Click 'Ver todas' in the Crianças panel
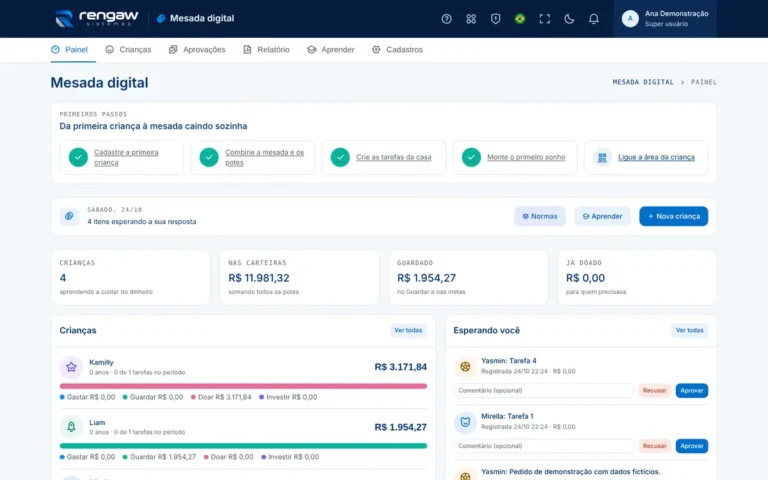The image size is (768, 480). (x=408, y=330)
